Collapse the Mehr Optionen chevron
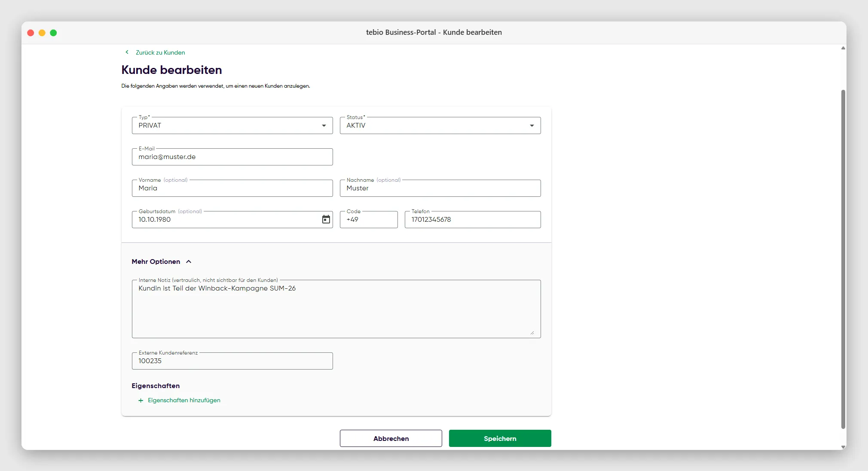This screenshot has height=471, width=868. [x=189, y=262]
